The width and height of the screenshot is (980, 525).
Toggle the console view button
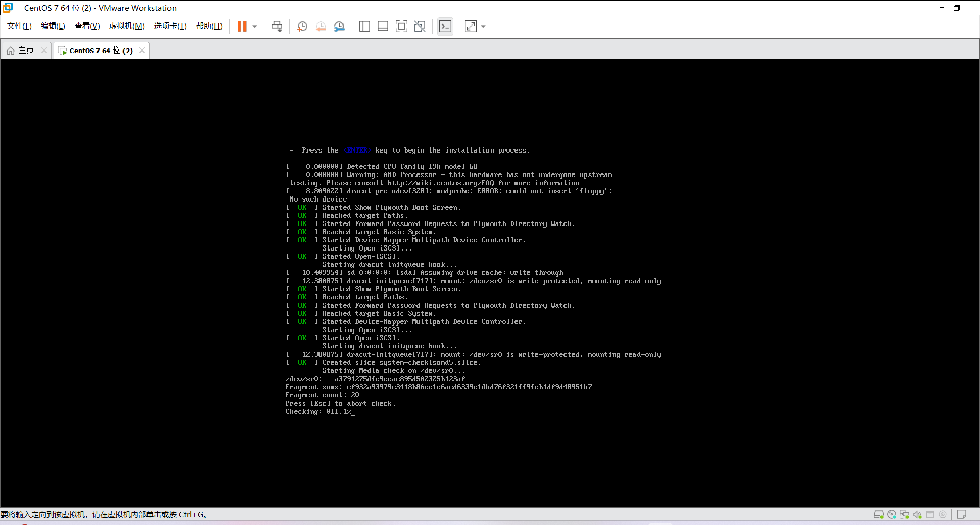(445, 26)
